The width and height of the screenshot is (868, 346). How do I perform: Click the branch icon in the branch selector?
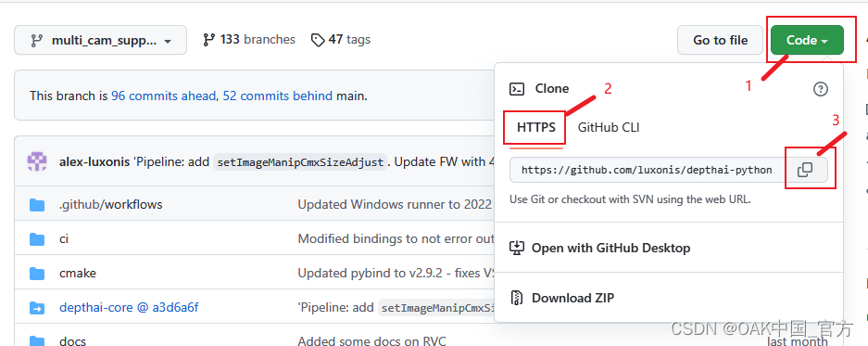[36, 41]
